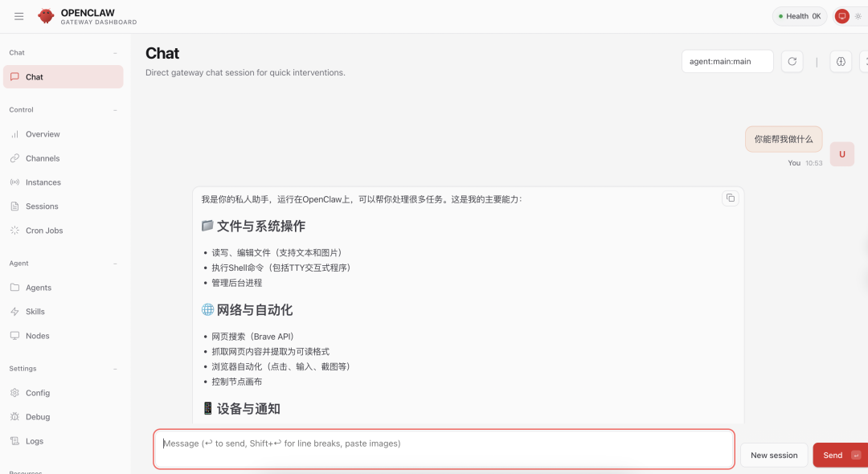Click the user avatar U icon
Viewport: 868px width, 474px height.
coord(841,154)
